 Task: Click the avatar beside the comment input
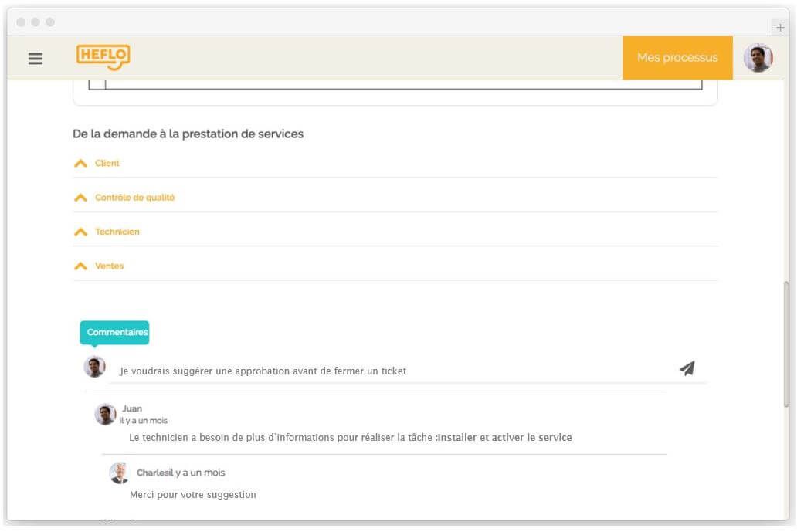click(x=94, y=367)
